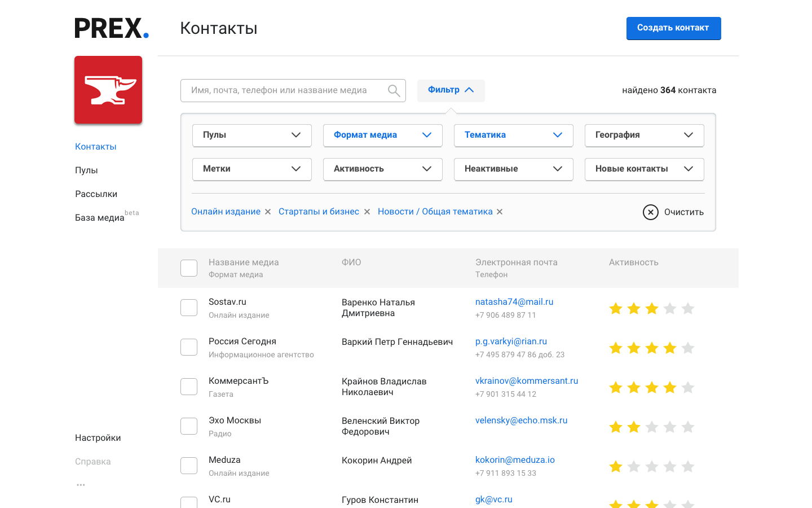Click third star in КоммерсантЪ row

tap(652, 387)
